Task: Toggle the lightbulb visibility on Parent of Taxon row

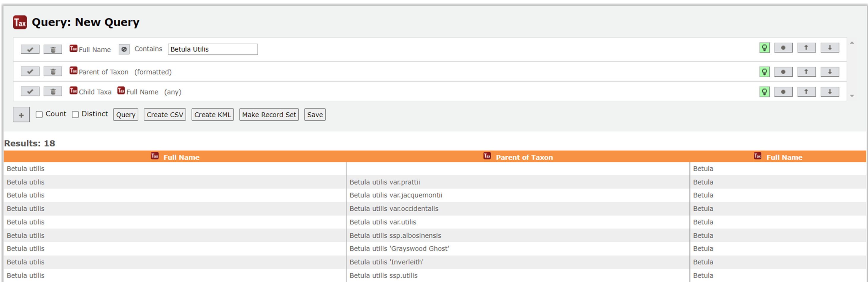Action: click(x=764, y=72)
